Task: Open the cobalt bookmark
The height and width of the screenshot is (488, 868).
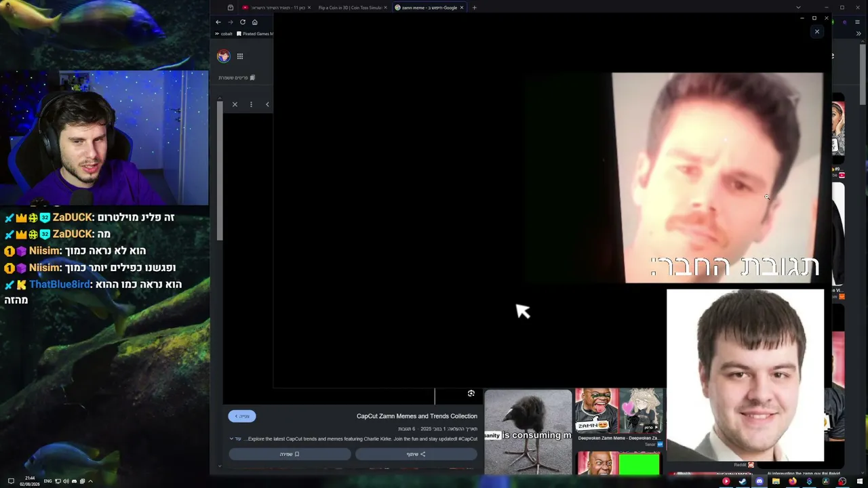Action: (x=224, y=34)
